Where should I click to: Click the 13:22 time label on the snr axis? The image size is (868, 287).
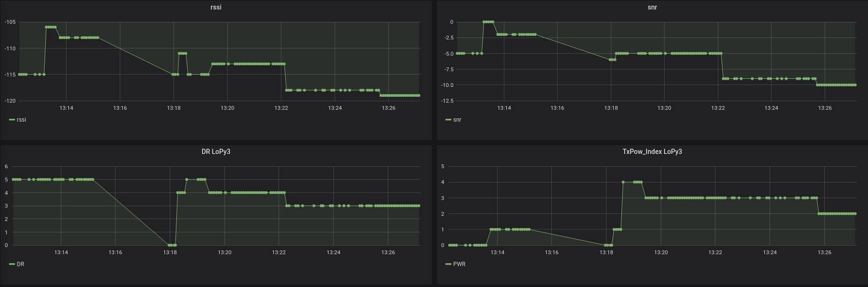[718, 108]
